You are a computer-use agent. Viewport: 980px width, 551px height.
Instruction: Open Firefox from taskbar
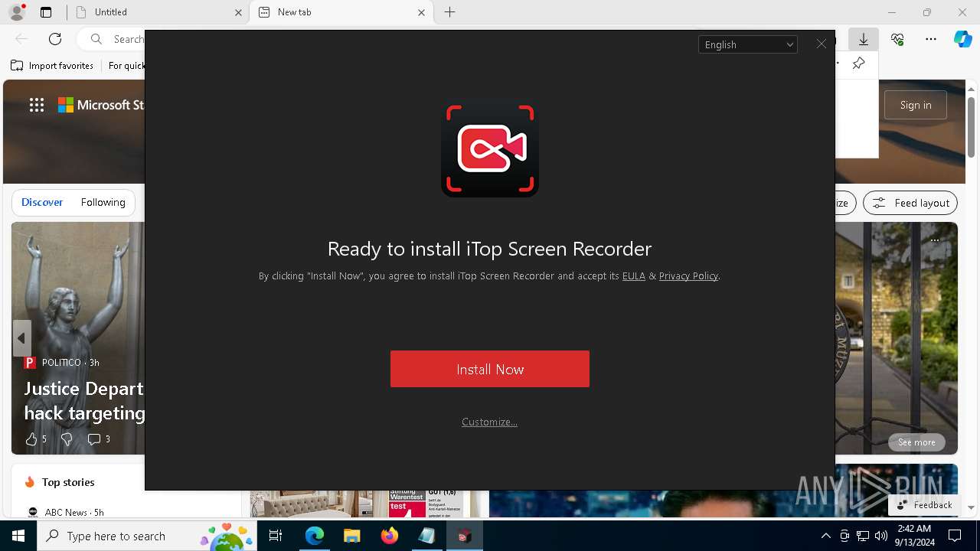[389, 536]
